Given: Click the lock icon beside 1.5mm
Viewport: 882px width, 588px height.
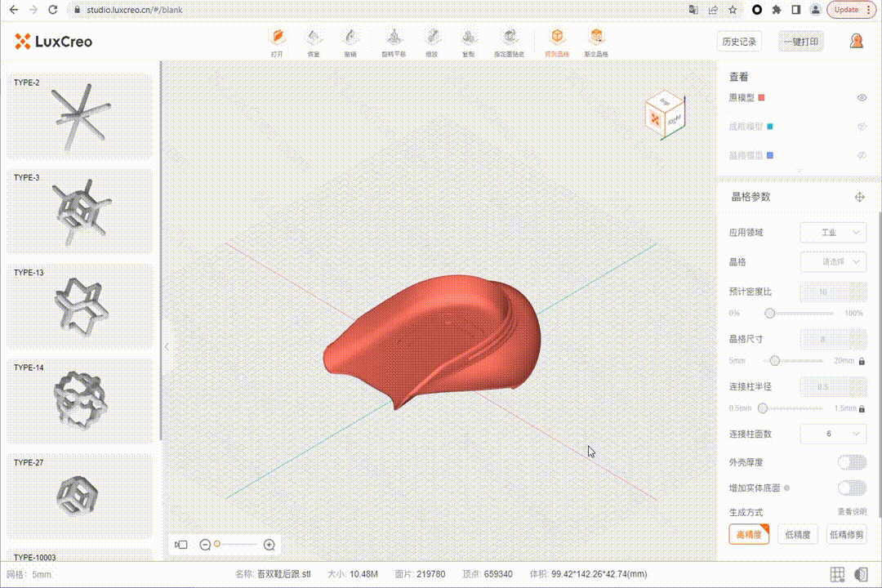Looking at the screenshot, I should click(x=862, y=408).
